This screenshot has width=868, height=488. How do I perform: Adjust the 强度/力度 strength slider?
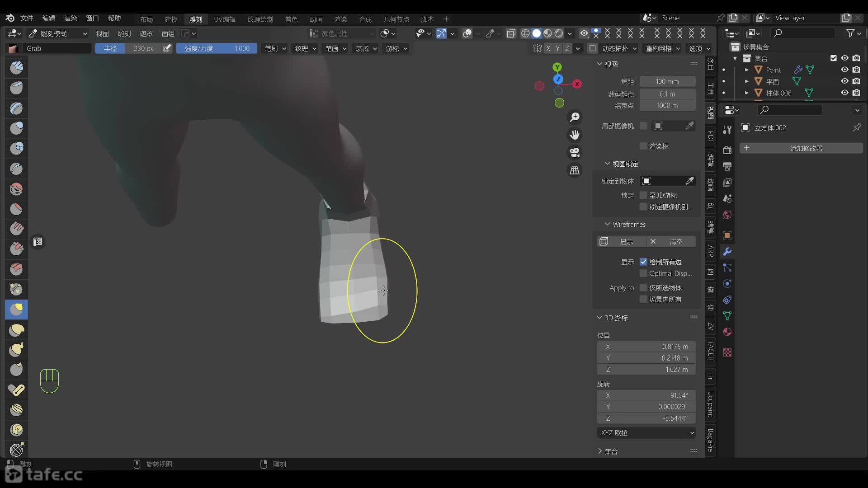click(x=217, y=48)
